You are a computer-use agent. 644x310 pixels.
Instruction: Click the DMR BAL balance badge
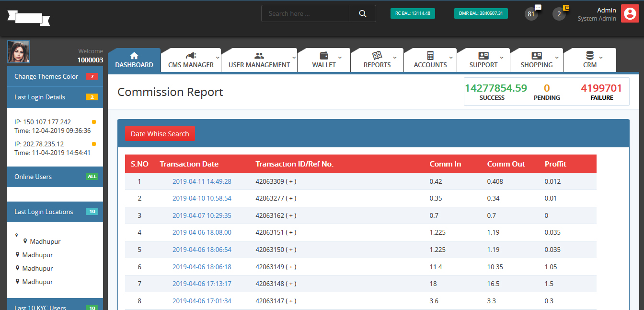tap(481, 13)
